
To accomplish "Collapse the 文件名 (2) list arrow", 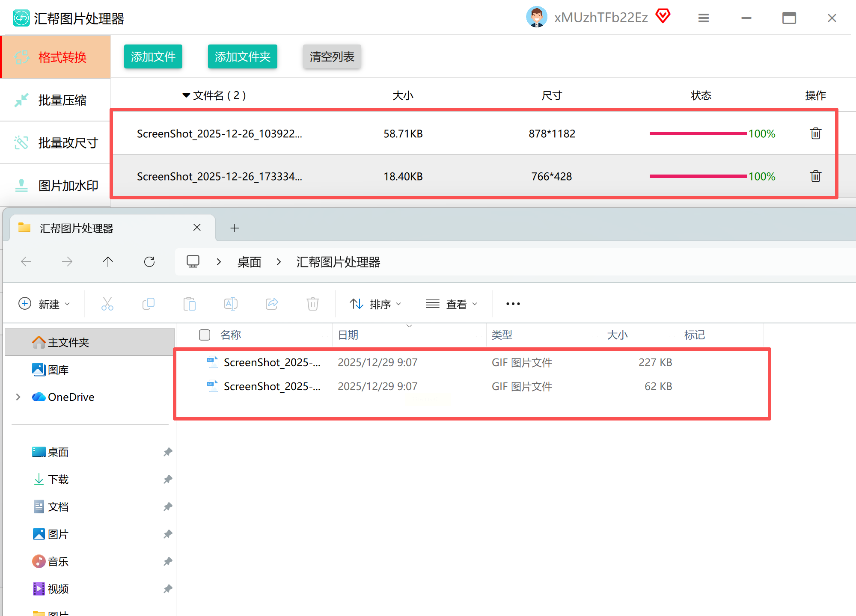I will [x=186, y=95].
